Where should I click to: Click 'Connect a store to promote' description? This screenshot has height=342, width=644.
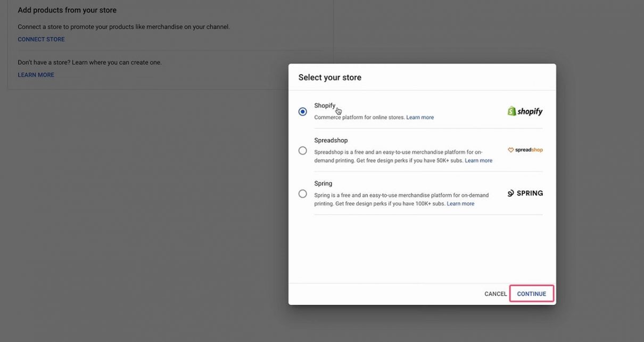pyautogui.click(x=123, y=27)
